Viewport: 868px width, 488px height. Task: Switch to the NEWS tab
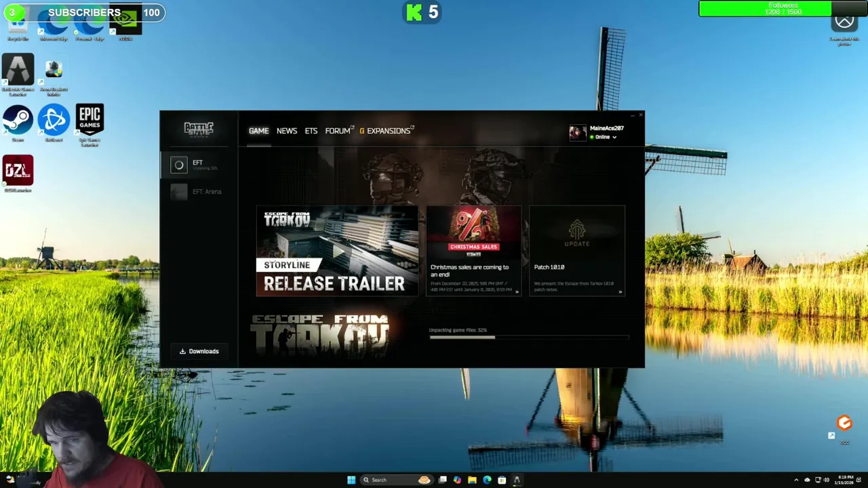(286, 131)
